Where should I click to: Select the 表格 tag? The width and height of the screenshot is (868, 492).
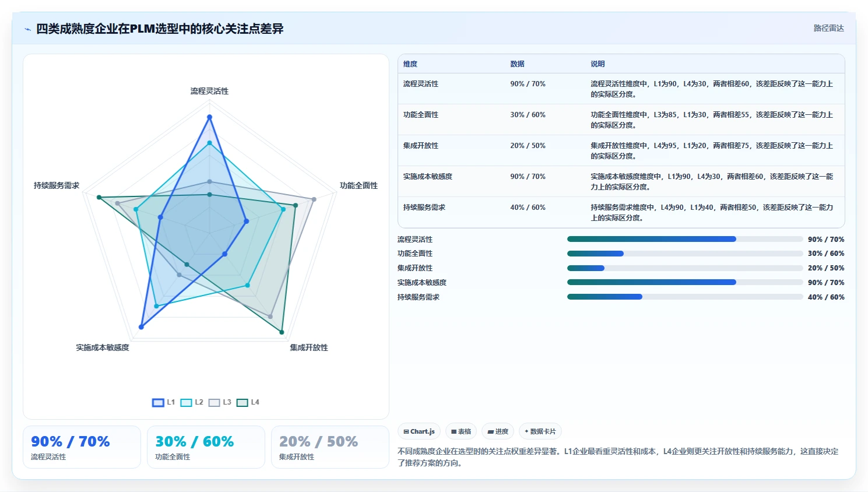click(x=461, y=431)
